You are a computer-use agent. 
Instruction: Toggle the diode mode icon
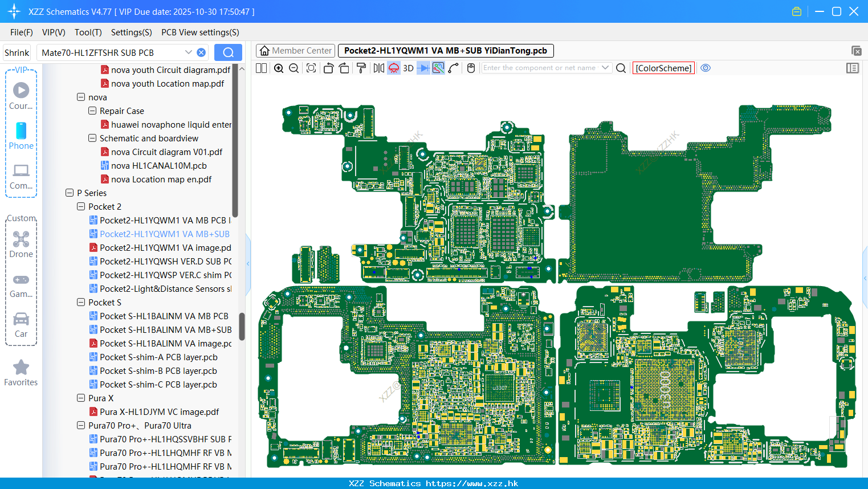click(x=423, y=68)
